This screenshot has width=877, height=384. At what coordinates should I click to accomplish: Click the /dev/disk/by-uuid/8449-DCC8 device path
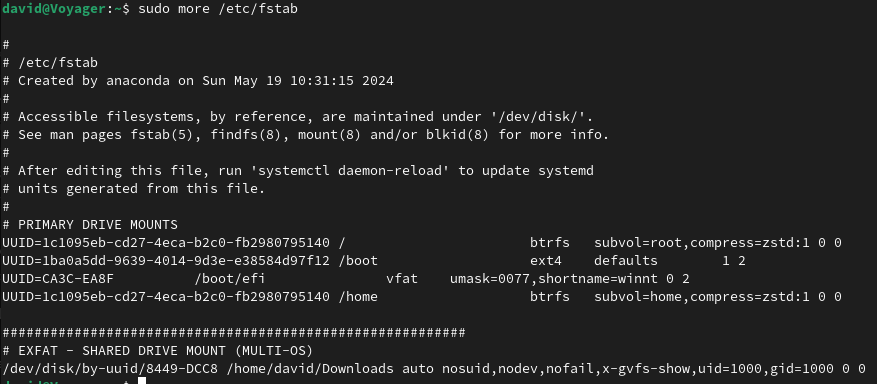[x=114, y=369]
